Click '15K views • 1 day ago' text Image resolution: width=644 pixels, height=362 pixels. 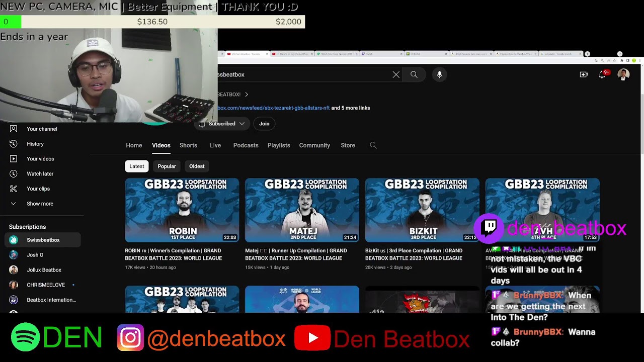[267, 267]
